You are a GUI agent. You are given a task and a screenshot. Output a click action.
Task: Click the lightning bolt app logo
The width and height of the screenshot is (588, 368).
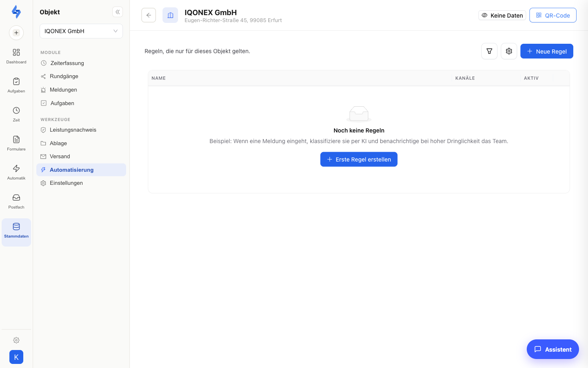tap(16, 12)
